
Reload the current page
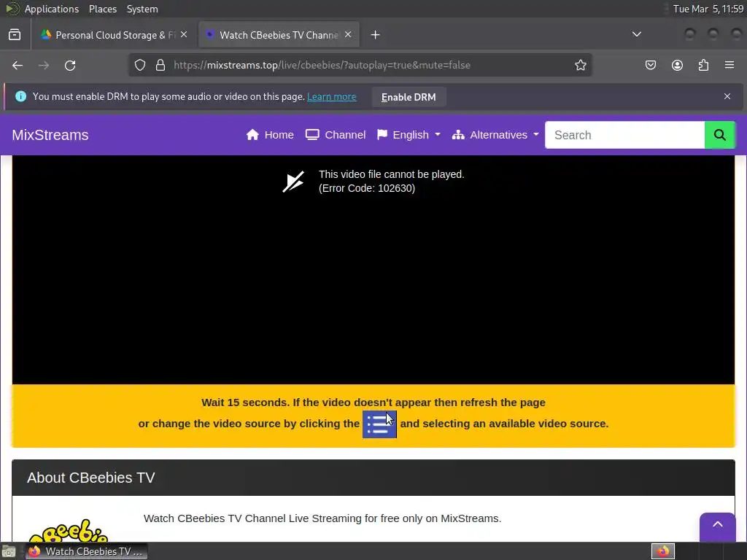[70, 65]
